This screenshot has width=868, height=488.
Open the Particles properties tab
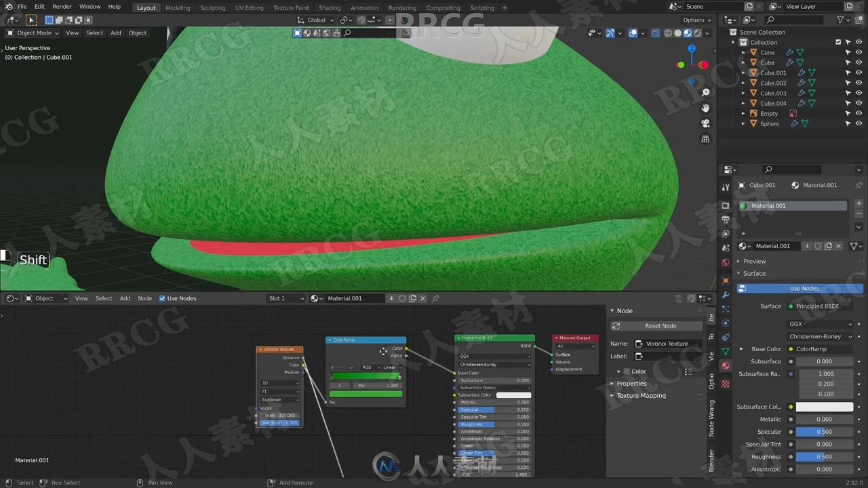pos(726,309)
